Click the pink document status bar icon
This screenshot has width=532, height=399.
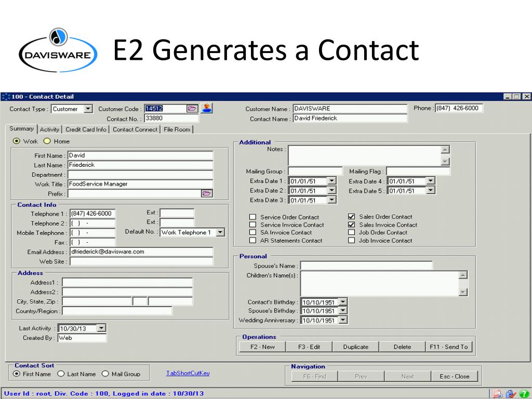tap(498, 394)
